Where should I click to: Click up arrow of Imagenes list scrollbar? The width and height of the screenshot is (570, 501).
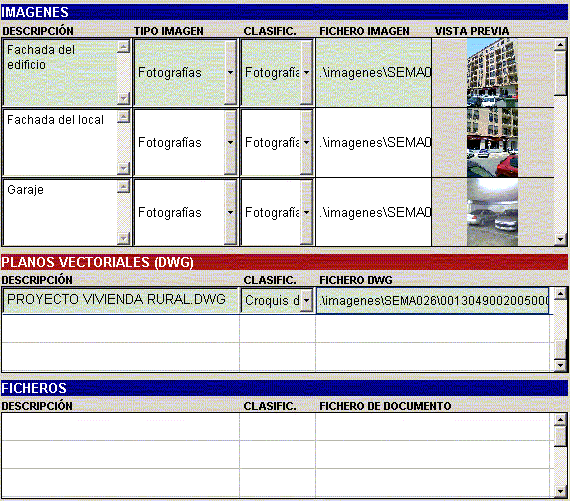coord(560,45)
